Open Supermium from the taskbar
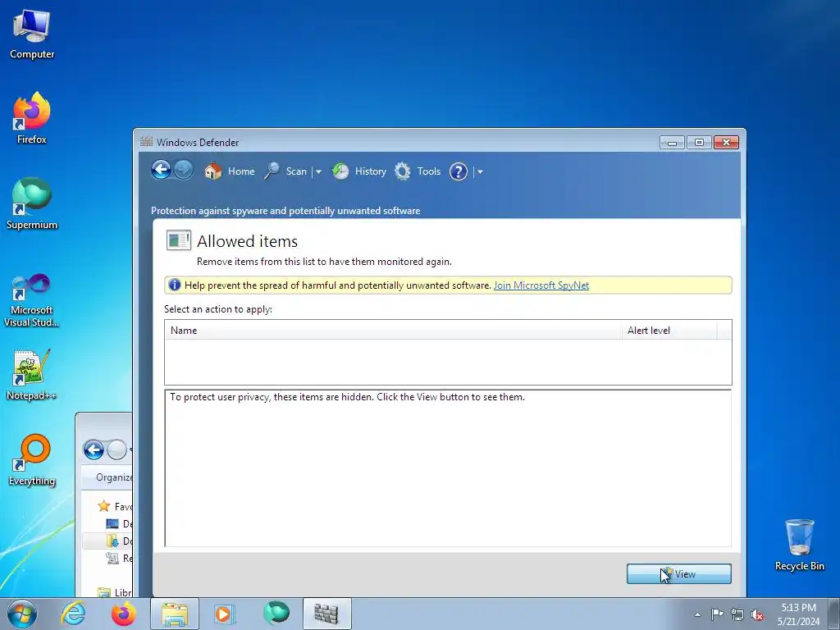Screen dimensions: 840x630 (x=276, y=614)
